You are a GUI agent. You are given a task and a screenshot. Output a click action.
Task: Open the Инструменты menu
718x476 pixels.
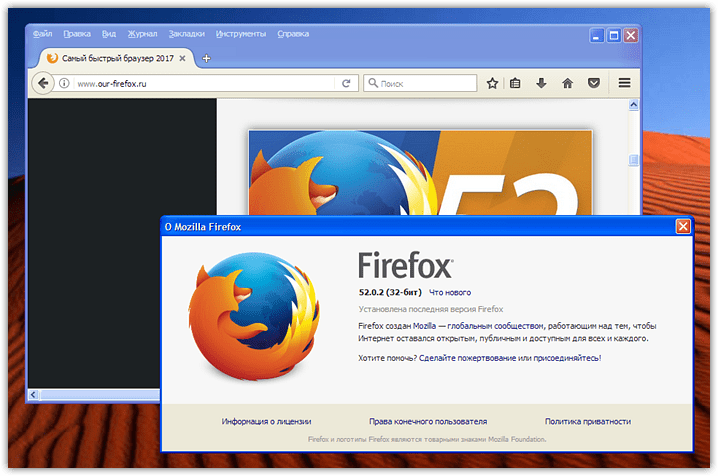click(241, 34)
